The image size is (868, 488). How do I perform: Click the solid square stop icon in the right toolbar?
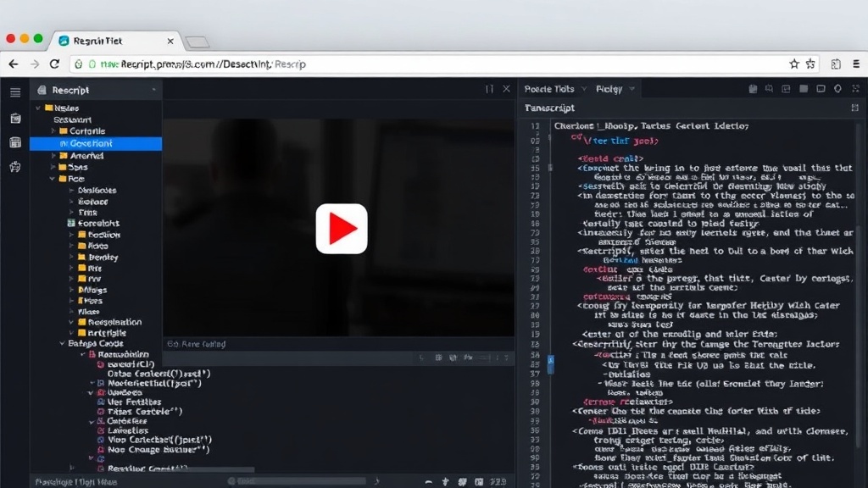click(x=804, y=88)
